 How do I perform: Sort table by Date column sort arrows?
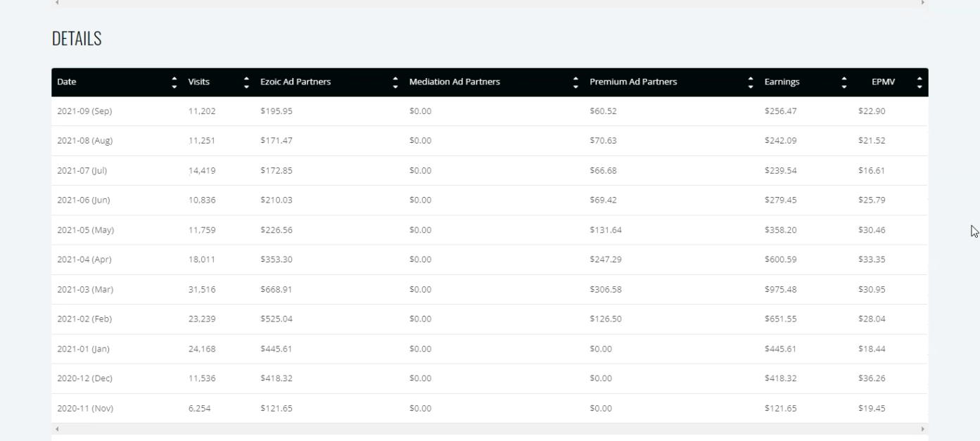click(x=174, y=82)
